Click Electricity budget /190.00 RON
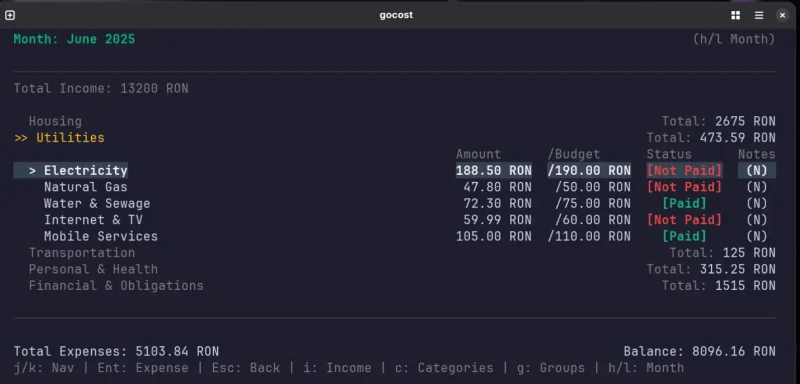The image size is (800, 384). point(589,170)
